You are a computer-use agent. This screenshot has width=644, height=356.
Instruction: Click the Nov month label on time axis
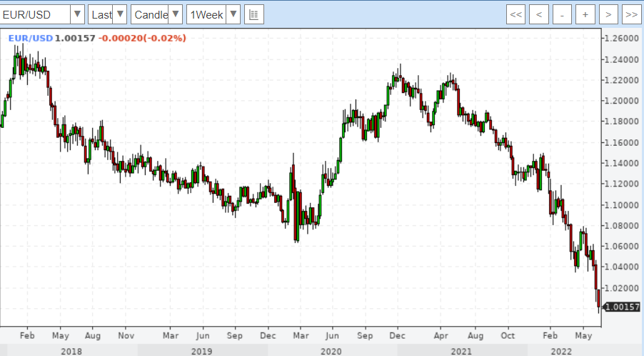126,335
